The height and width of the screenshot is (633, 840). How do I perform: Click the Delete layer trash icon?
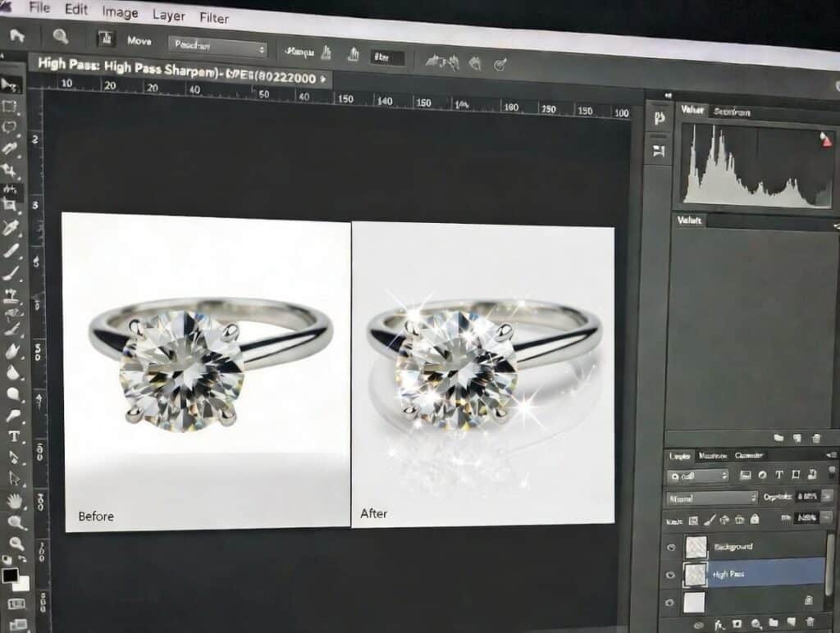(x=810, y=623)
